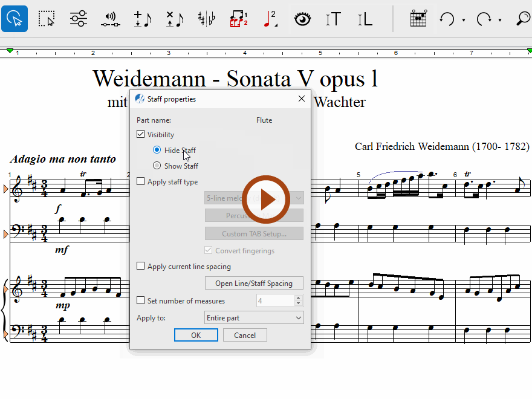Close the Staff properties dialog
532x399 pixels.
(302, 99)
